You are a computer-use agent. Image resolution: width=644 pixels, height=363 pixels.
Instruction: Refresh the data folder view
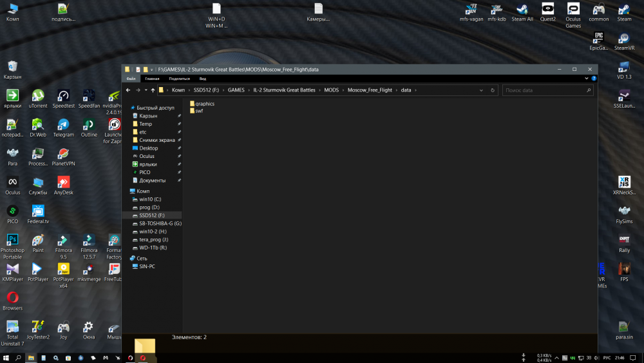493,90
